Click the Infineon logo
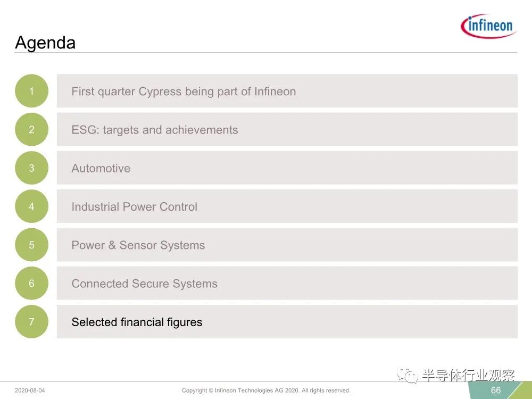The height and width of the screenshot is (399, 532). (488, 26)
